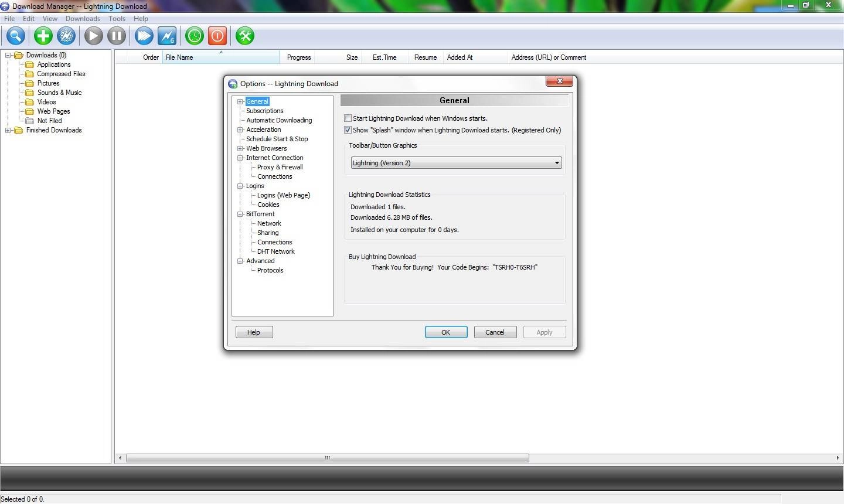Screen dimensions: 844x504
Task: Click the Applications folder icon
Action: pyautogui.click(x=29, y=64)
